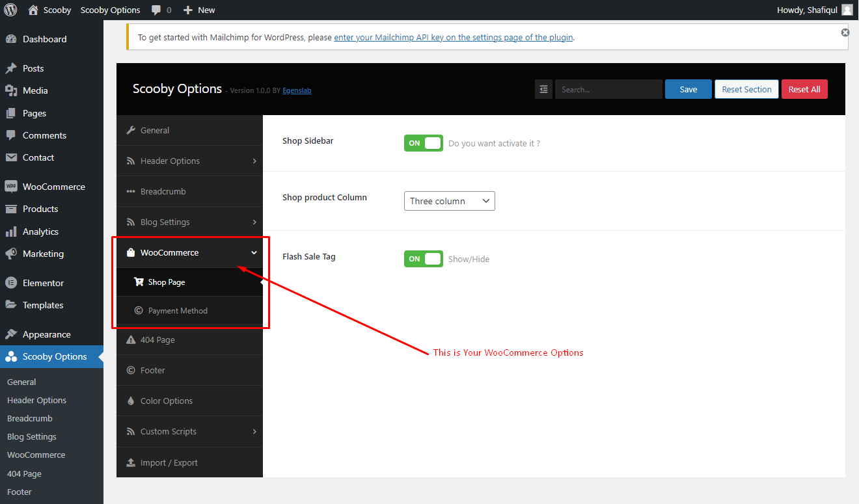859x504 pixels.
Task: Click the expand-all icon beside search
Action: pyautogui.click(x=543, y=90)
